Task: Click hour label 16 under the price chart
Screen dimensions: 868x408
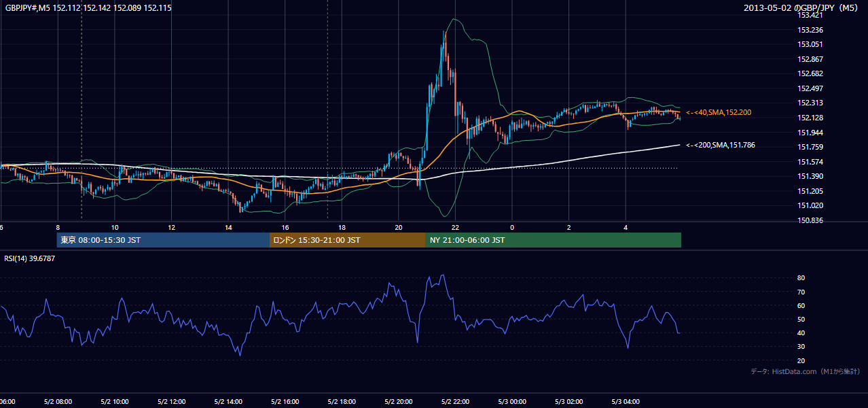Action: coord(285,227)
